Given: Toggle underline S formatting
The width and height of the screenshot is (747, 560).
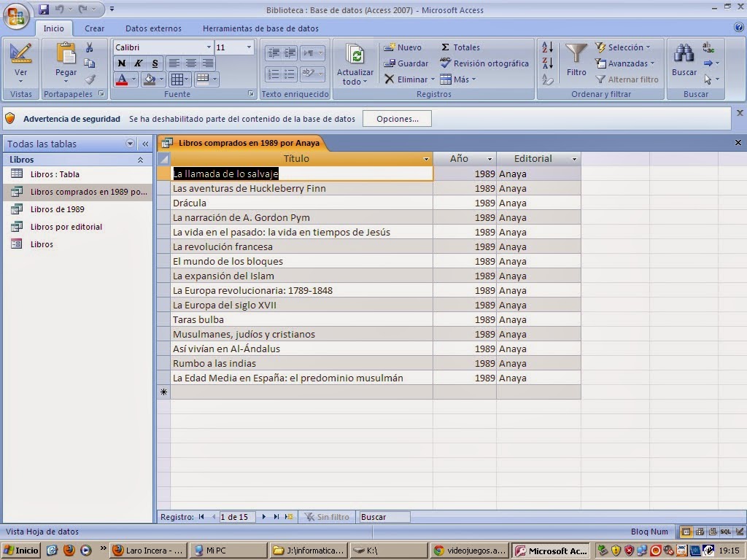Looking at the screenshot, I should click(155, 63).
